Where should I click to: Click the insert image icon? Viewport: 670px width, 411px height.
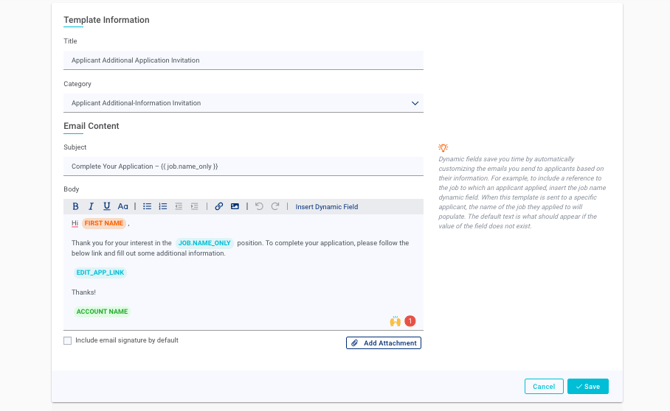pos(235,207)
